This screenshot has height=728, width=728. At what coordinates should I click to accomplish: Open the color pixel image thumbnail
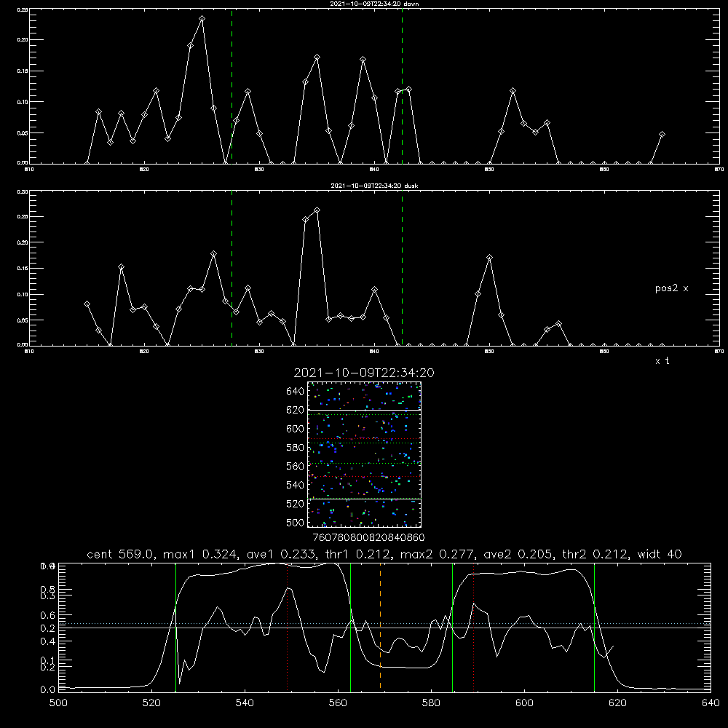(x=364, y=454)
